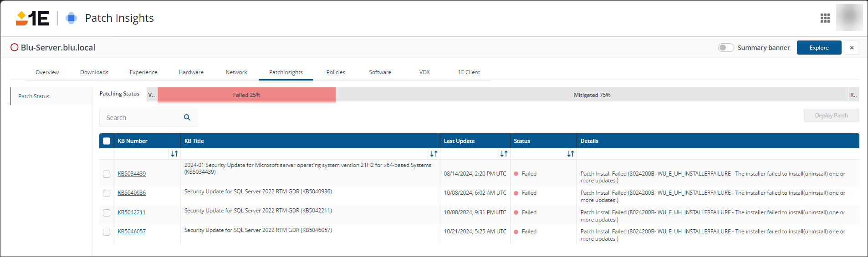
Task: Focus the Search input field
Action: tap(141, 118)
